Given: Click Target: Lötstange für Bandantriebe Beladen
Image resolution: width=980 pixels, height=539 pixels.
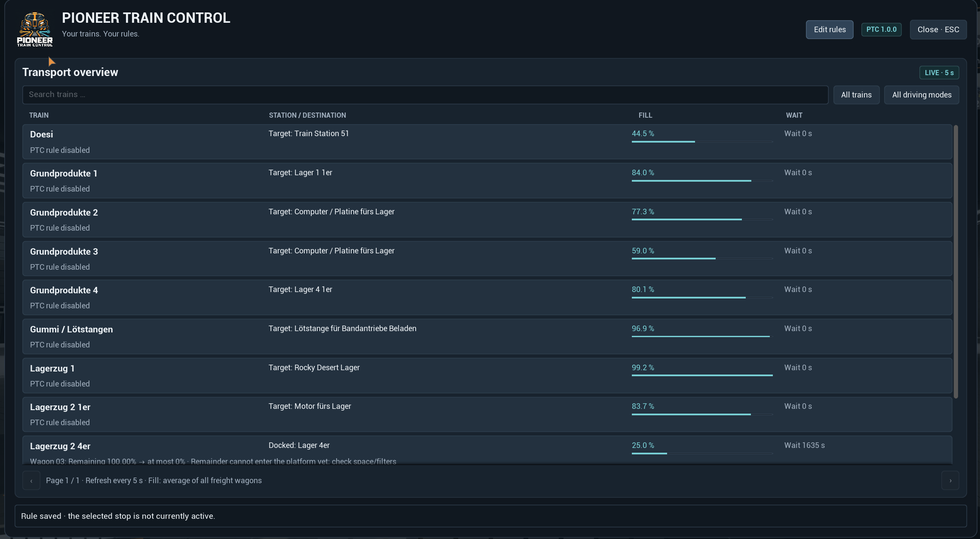Looking at the screenshot, I should 343,329.
